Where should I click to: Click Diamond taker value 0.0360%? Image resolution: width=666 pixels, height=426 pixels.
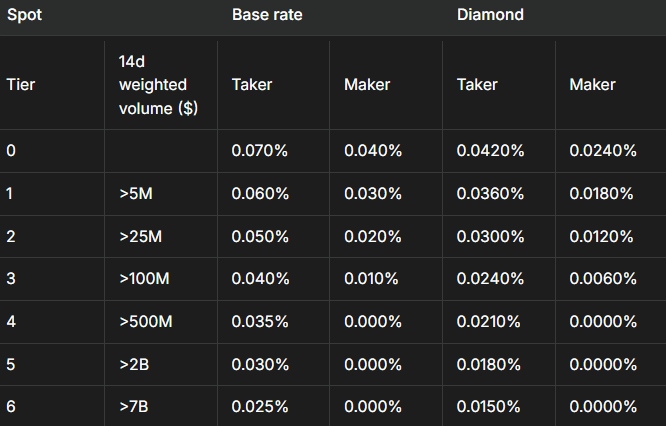coord(490,194)
